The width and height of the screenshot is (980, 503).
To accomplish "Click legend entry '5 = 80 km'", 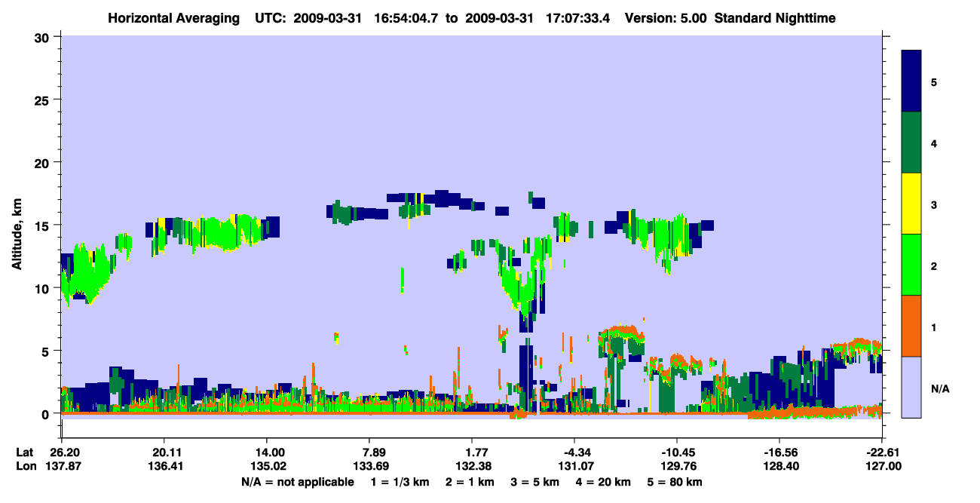I will [x=674, y=482].
